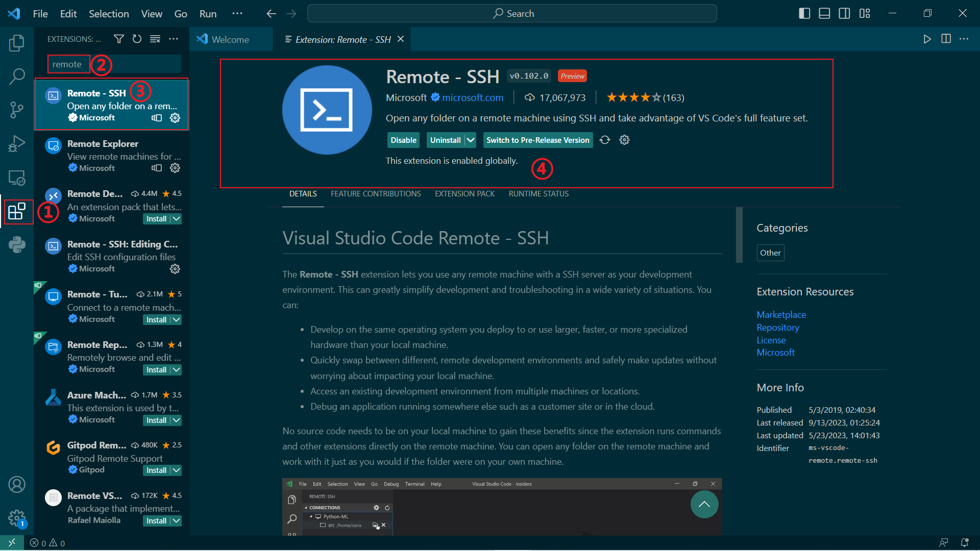The image size is (980, 551).
Task: Toggle the Primary Side Bar
Action: [804, 13]
